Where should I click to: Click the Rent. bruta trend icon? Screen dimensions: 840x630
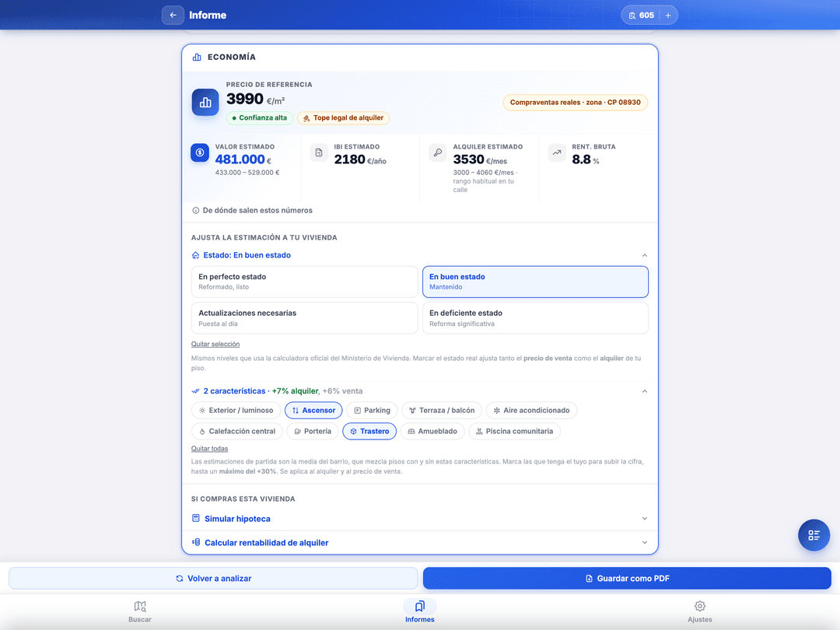[x=557, y=152]
